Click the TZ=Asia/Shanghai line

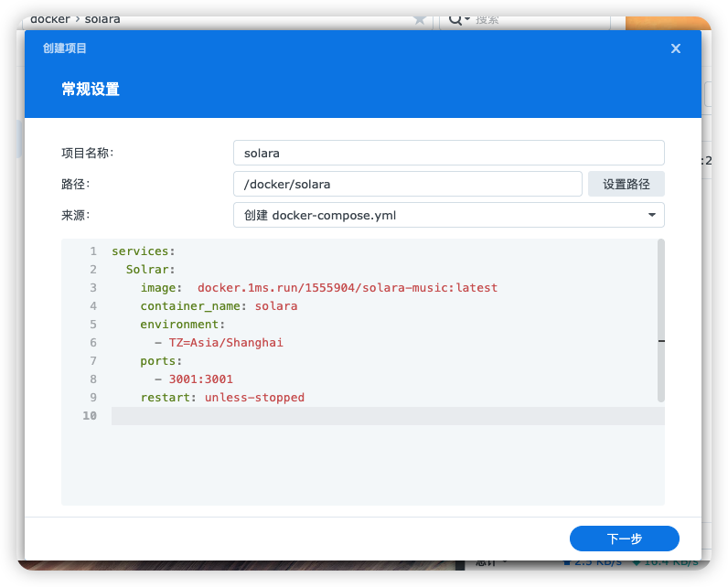coord(226,343)
